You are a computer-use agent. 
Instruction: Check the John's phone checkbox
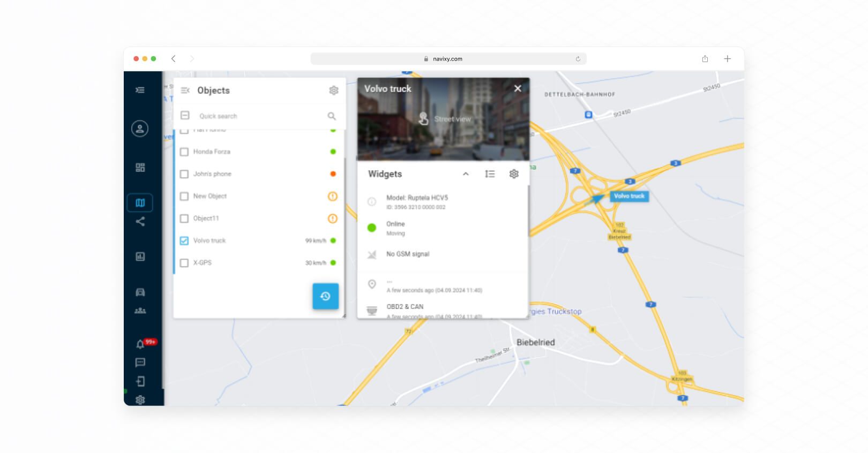point(184,174)
